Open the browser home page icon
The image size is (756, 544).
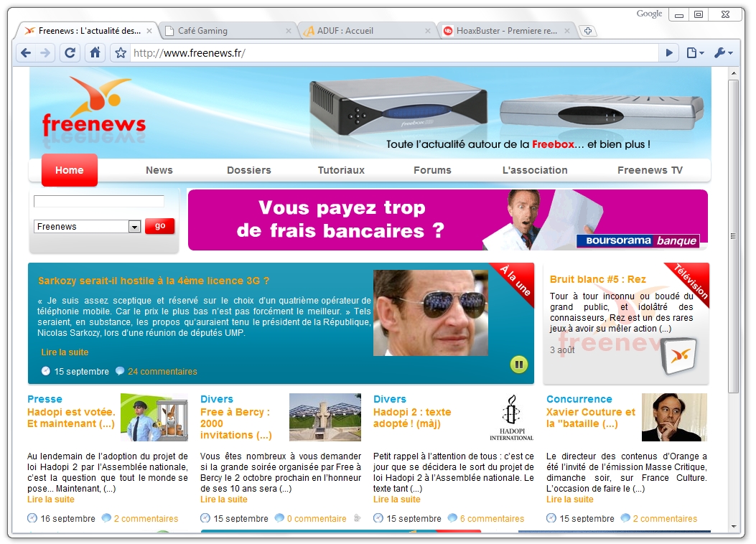tap(95, 52)
